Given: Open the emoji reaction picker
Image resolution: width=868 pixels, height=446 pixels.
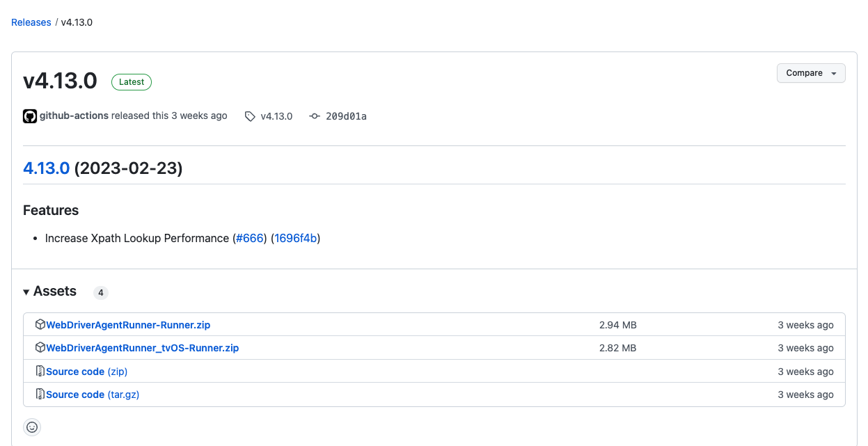Looking at the screenshot, I should coord(32,427).
